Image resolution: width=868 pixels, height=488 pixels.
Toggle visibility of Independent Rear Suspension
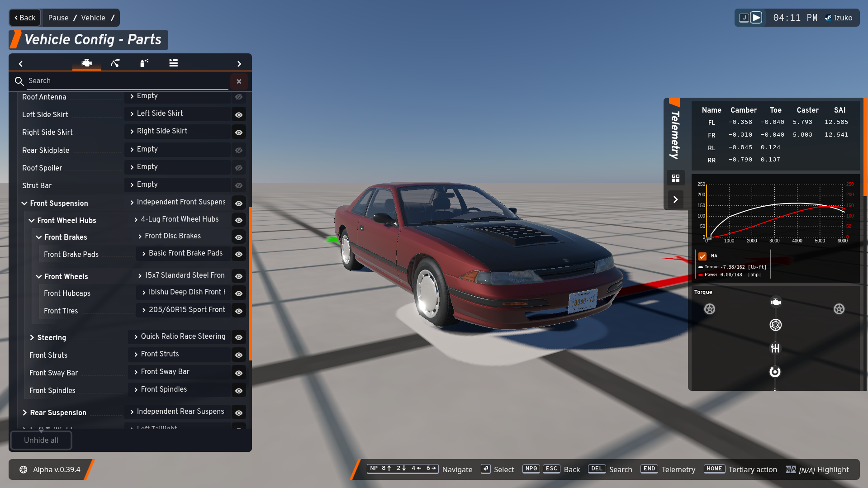click(239, 413)
